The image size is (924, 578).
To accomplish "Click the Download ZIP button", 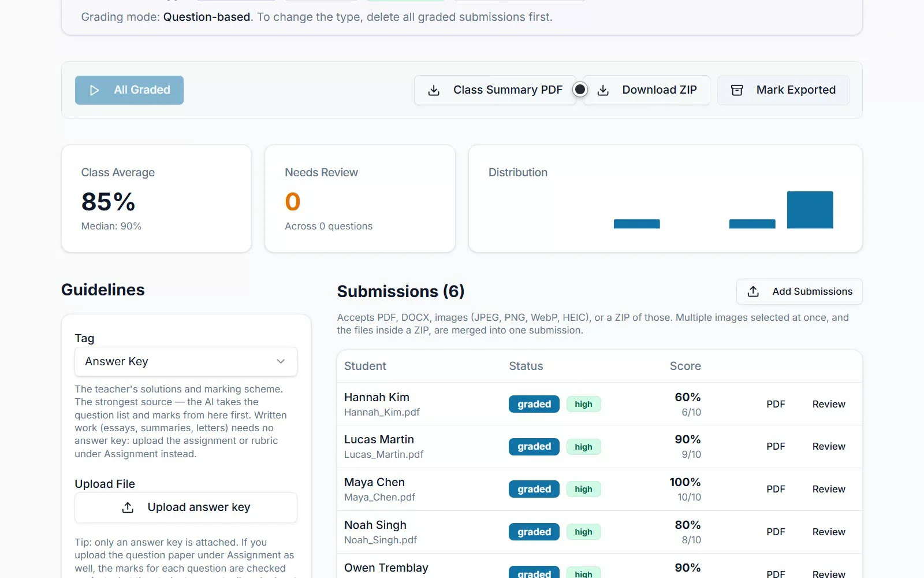I will 646,90.
